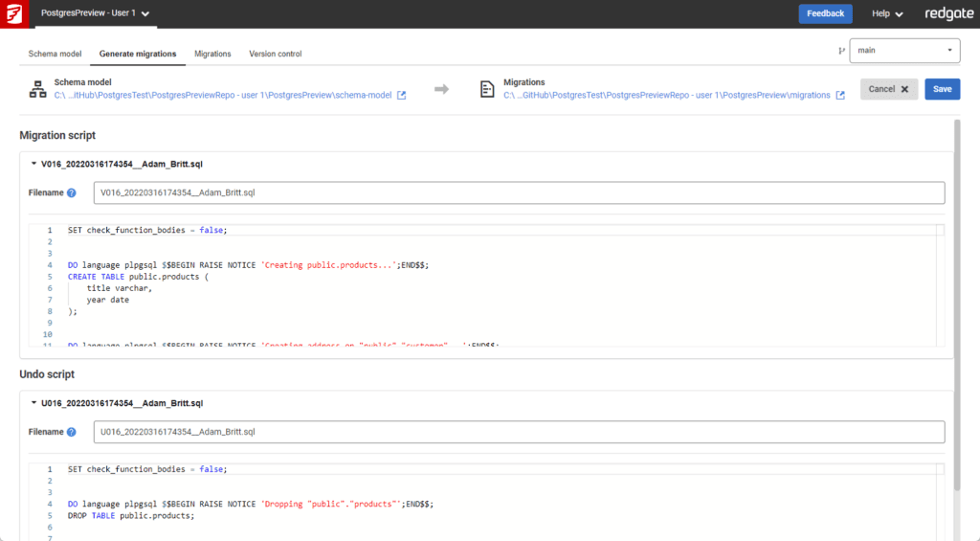Click undo script Filename help icon
Screen dimensions: 980x541
[x=72, y=432]
